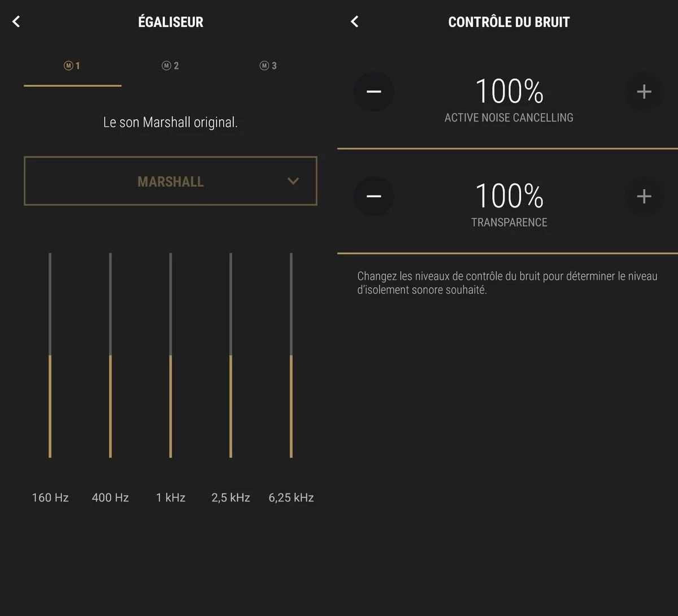
Task: Click the 100% Transparence value
Action: (509, 196)
